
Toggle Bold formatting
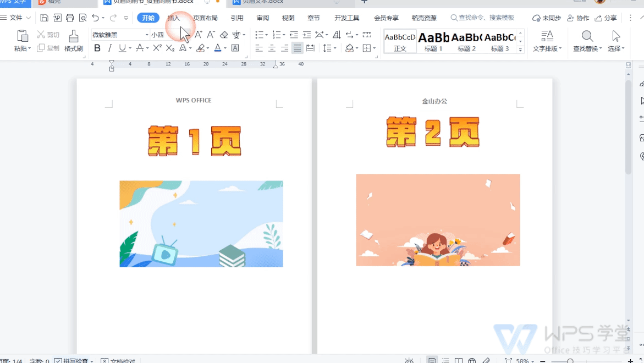(x=97, y=48)
